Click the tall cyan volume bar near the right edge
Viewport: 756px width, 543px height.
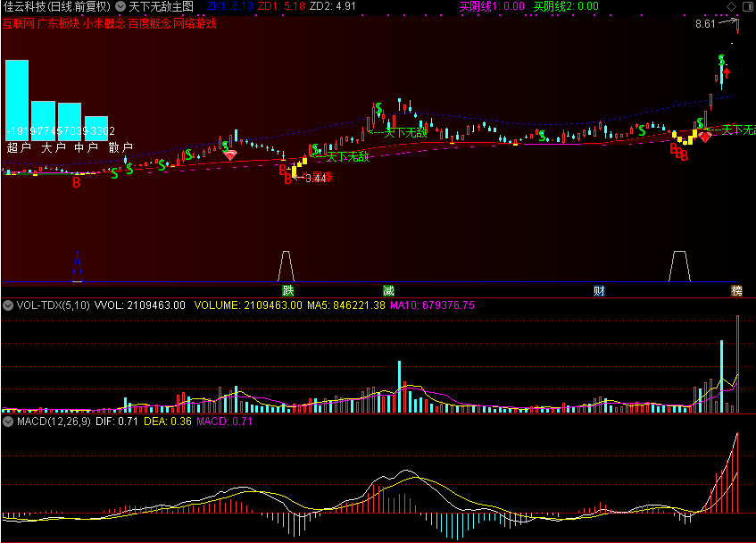click(722, 376)
